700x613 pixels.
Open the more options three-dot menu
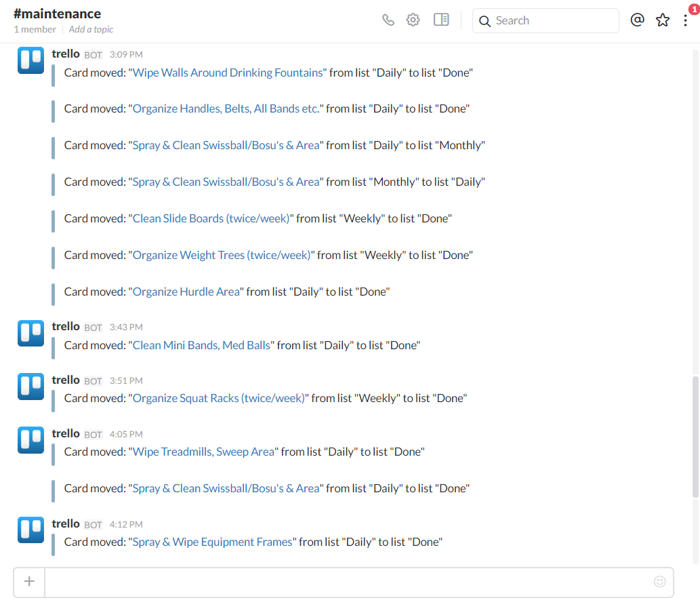coord(686,21)
